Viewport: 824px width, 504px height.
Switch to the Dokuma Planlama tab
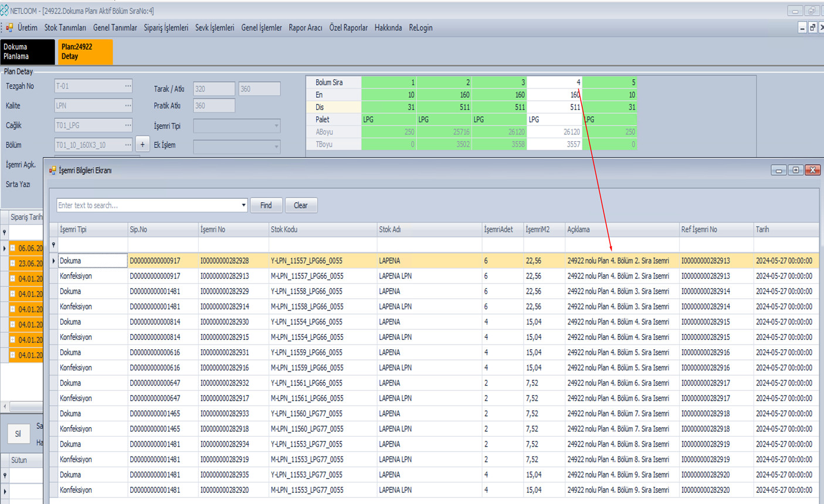[27, 52]
